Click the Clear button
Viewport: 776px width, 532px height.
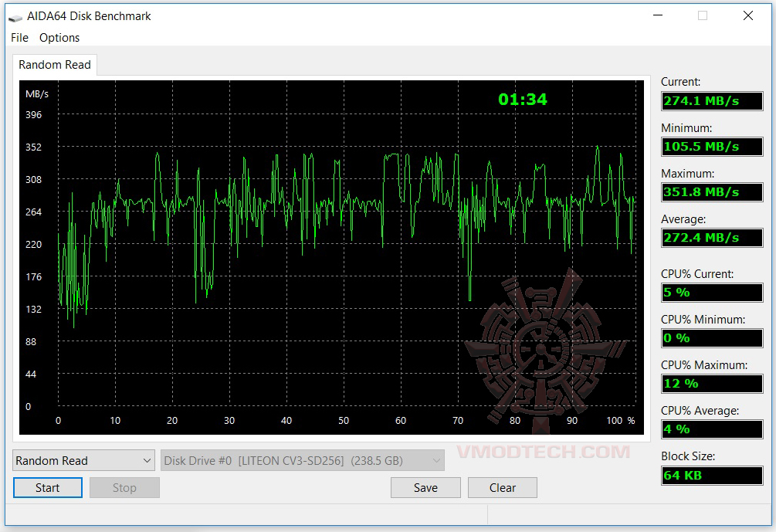pyautogui.click(x=503, y=487)
